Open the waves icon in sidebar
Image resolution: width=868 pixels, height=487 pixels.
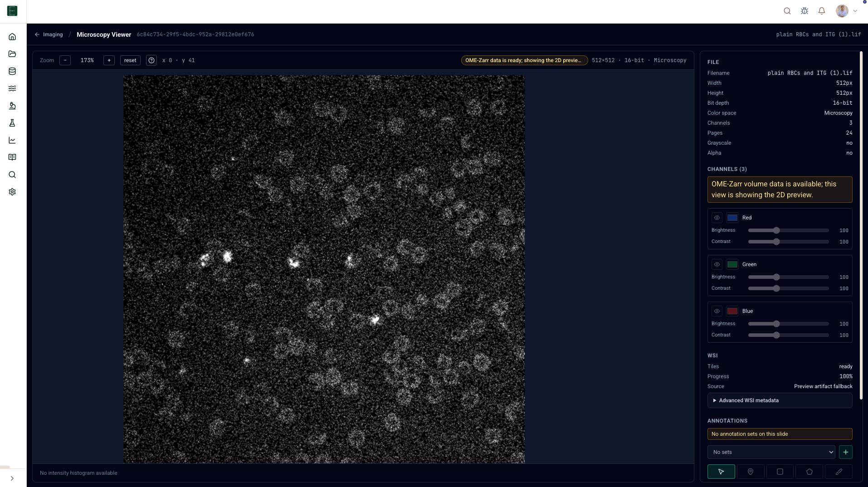click(12, 88)
